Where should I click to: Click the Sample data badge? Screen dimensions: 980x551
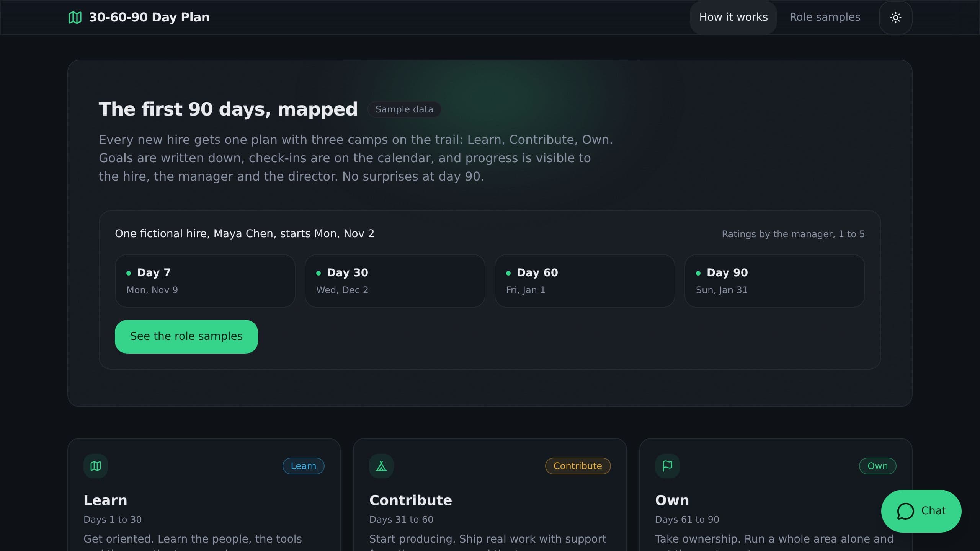tap(404, 109)
